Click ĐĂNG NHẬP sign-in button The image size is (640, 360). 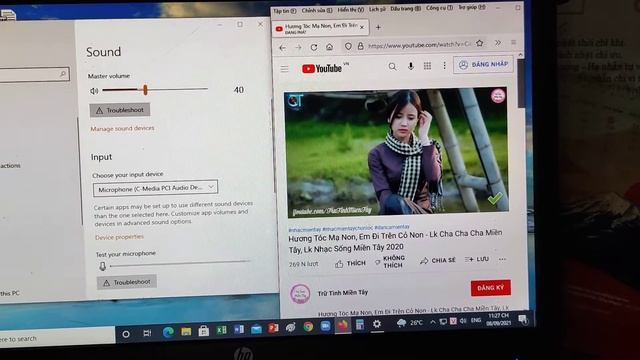(x=483, y=64)
